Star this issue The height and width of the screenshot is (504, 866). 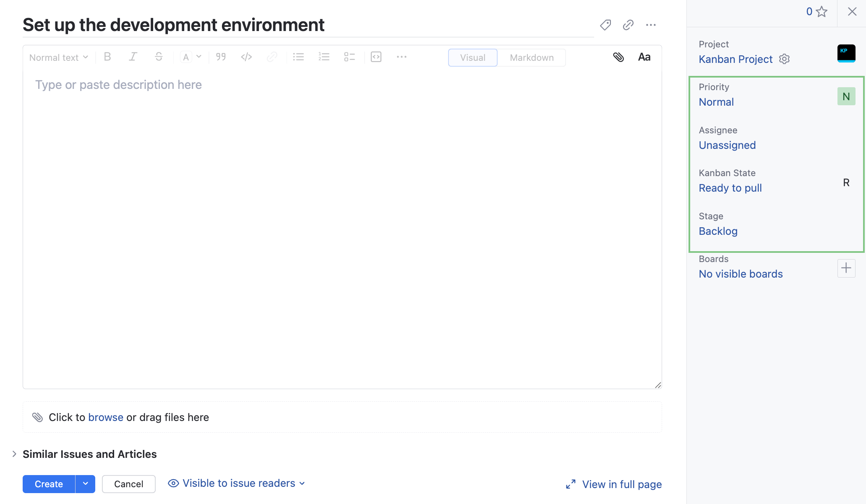[x=822, y=12]
